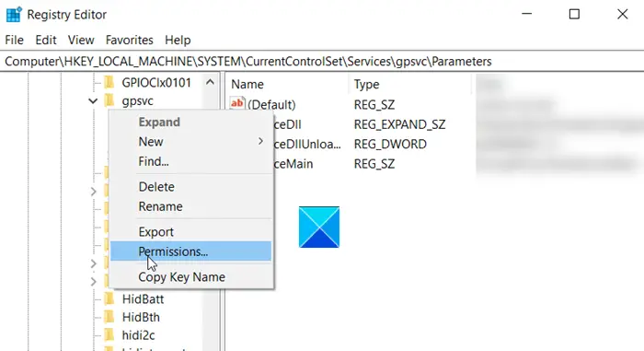
Task: Click the hidi2c folder icon
Action: coord(109,335)
